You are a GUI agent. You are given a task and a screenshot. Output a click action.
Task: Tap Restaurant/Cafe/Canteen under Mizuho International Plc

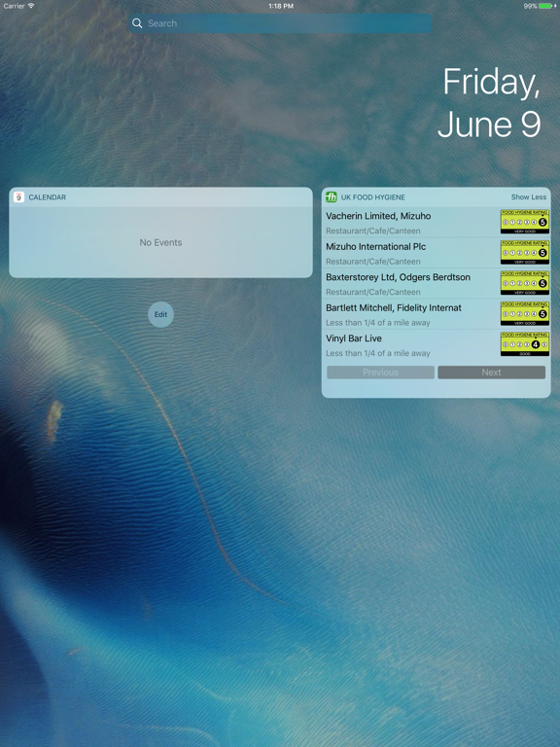(x=373, y=262)
